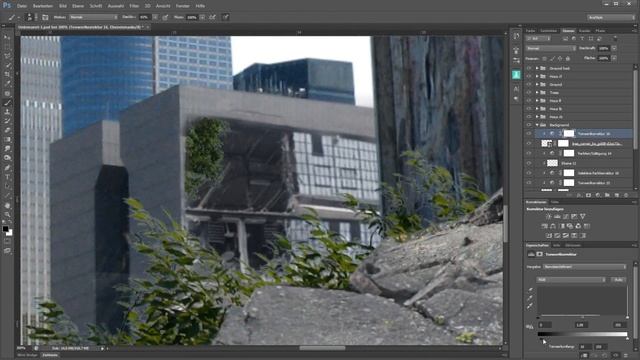Open the brush Modus dropdown
The width and height of the screenshot is (640, 360).
(93, 17)
